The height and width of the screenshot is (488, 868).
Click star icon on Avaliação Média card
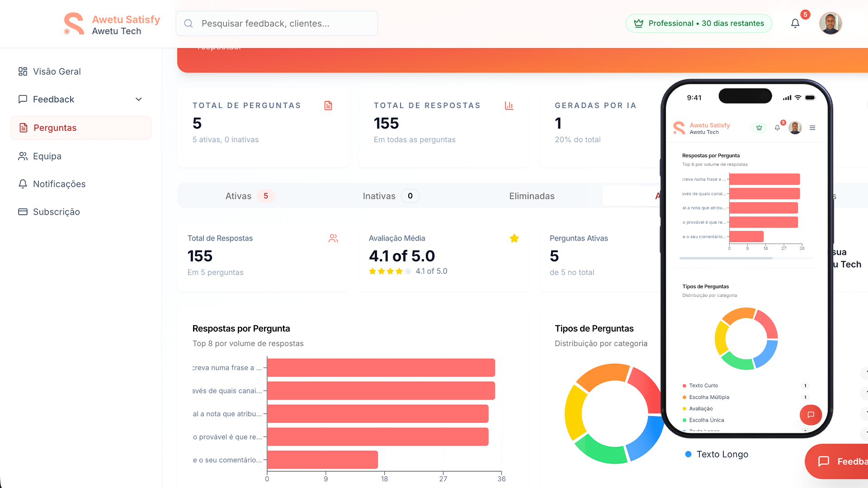coord(514,239)
